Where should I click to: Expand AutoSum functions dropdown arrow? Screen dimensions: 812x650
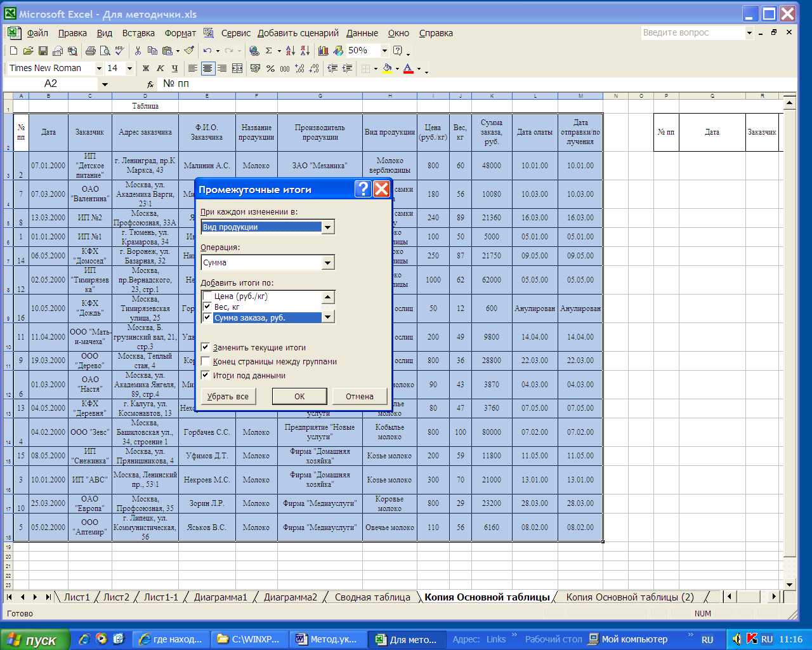[278, 51]
